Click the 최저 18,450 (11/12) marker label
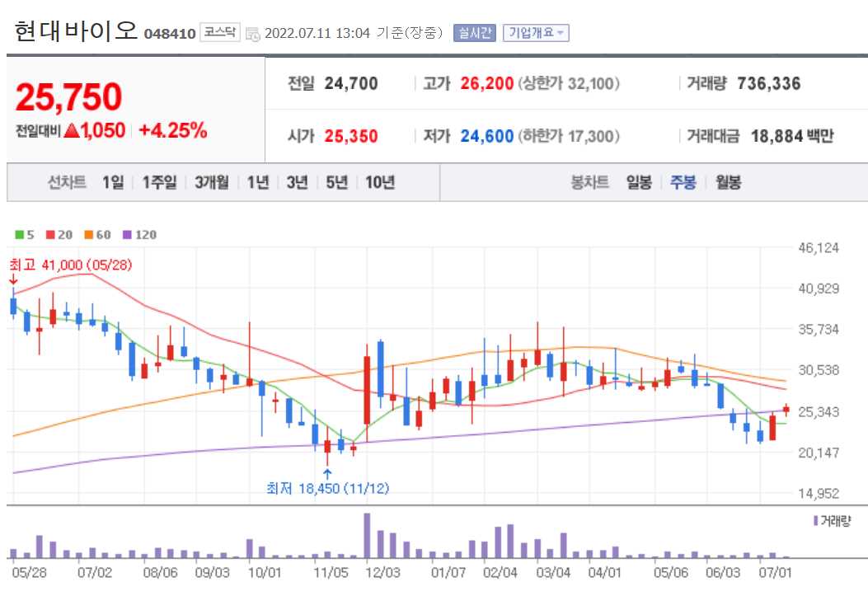 (328, 489)
